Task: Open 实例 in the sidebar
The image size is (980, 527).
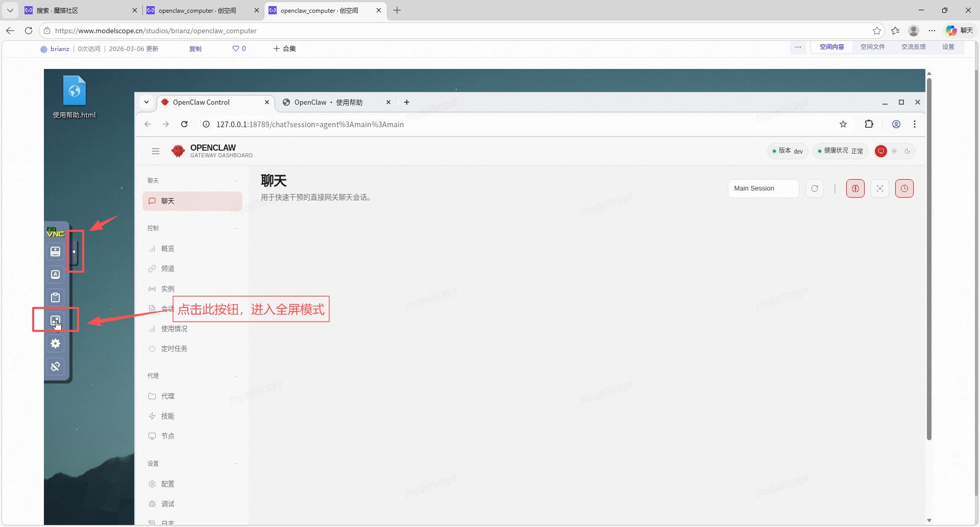Action: coord(192,289)
